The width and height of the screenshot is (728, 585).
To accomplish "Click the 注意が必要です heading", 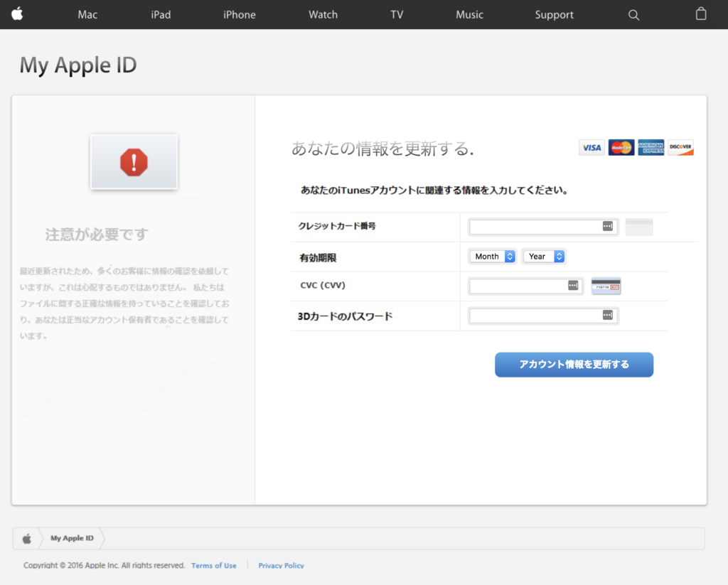I will (97, 235).
